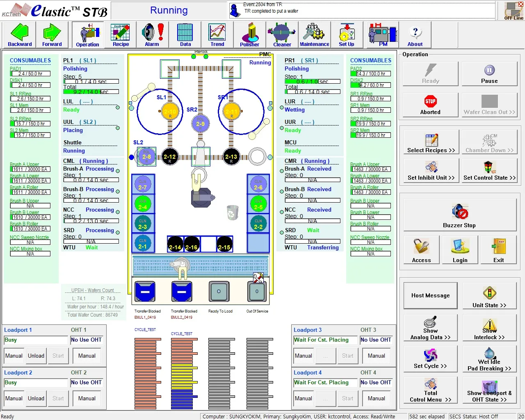
Task: Open the Recipe toolbar icon
Action: click(121, 35)
